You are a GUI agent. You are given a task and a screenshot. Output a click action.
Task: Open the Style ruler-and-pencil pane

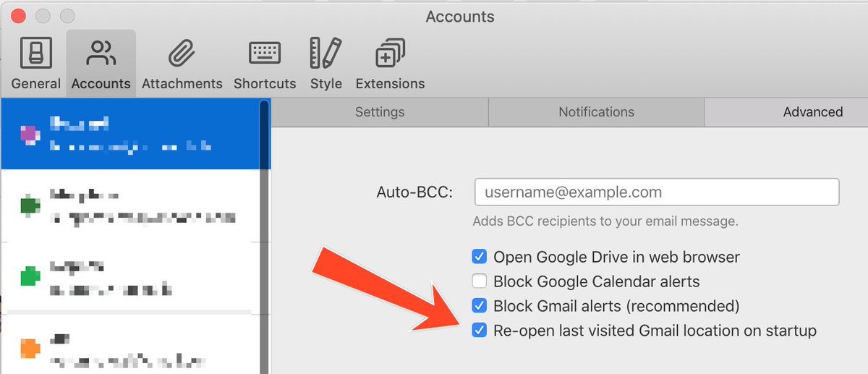click(x=325, y=64)
